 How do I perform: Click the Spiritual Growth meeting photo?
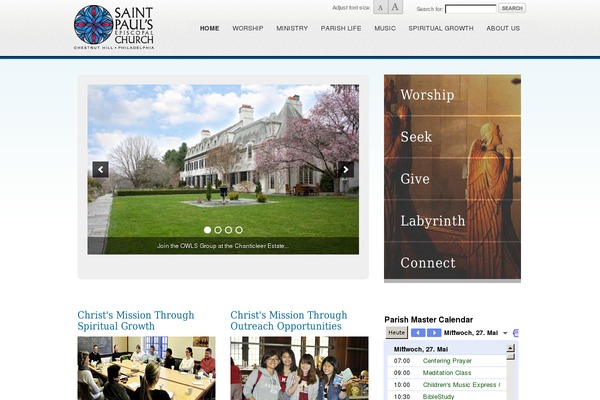(146, 368)
